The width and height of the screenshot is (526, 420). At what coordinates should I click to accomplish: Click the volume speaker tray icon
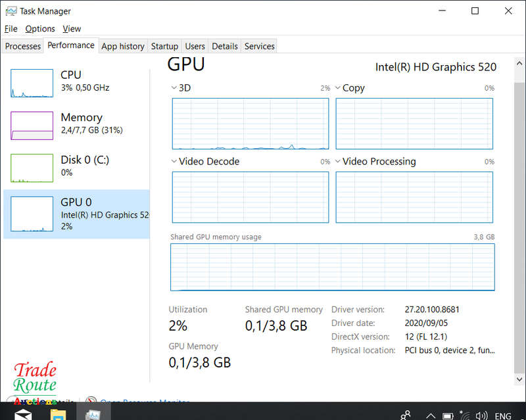coord(481,415)
